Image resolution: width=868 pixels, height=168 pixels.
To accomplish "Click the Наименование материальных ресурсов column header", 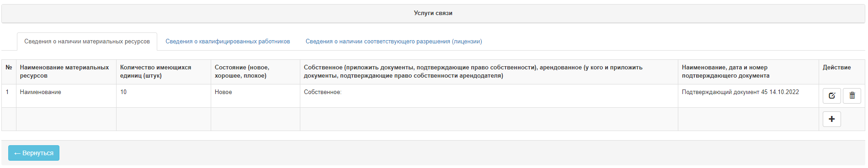I will [x=66, y=72].
